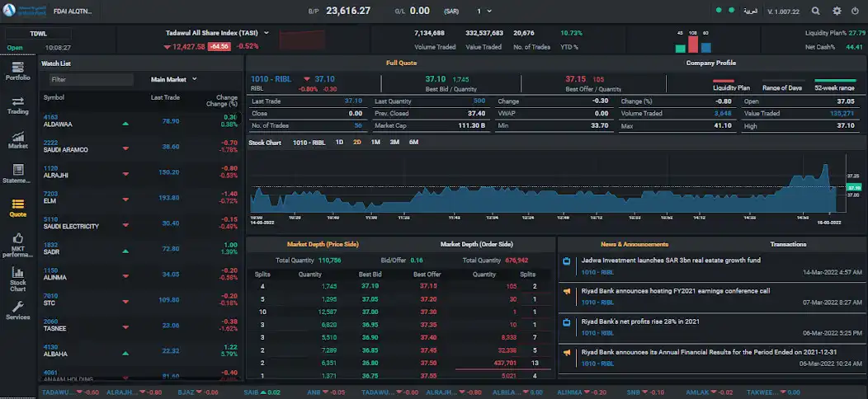Image resolution: width=868 pixels, height=399 pixels.
Task: Open the portfolio number dropdown showing 1
Action: [484, 11]
